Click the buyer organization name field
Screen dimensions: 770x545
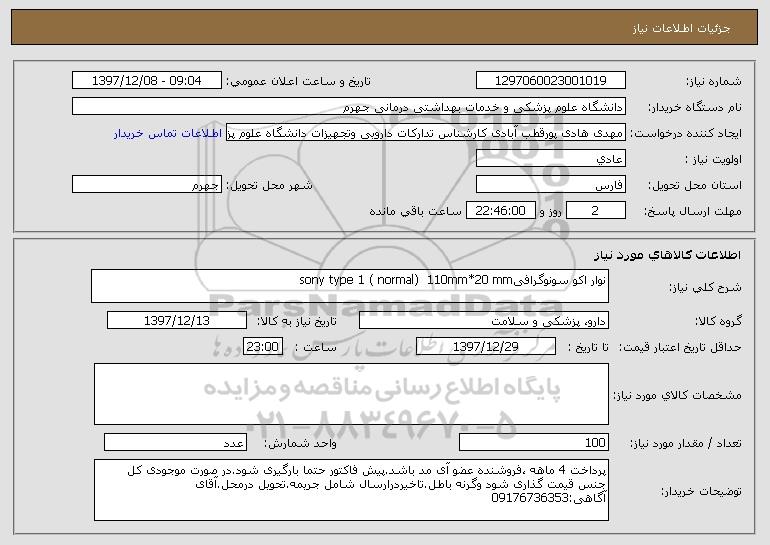349,107
